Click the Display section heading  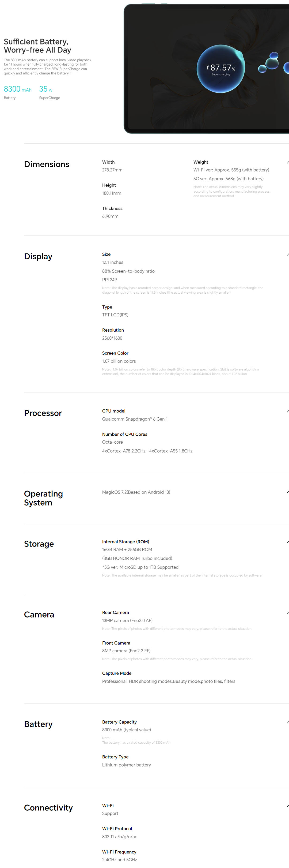pos(38,257)
